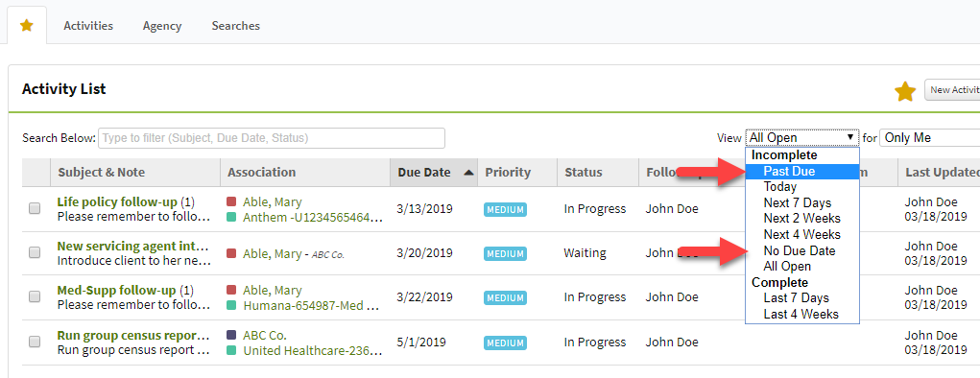980x378 pixels.
Task: Click red contact square beside Able, Mary in Life policy row
Action: click(231, 201)
